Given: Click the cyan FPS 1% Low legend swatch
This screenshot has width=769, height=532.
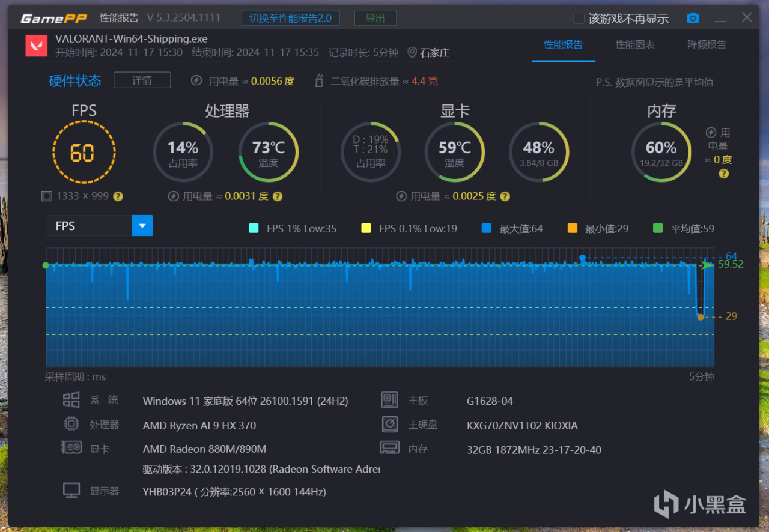Looking at the screenshot, I should pos(253,228).
